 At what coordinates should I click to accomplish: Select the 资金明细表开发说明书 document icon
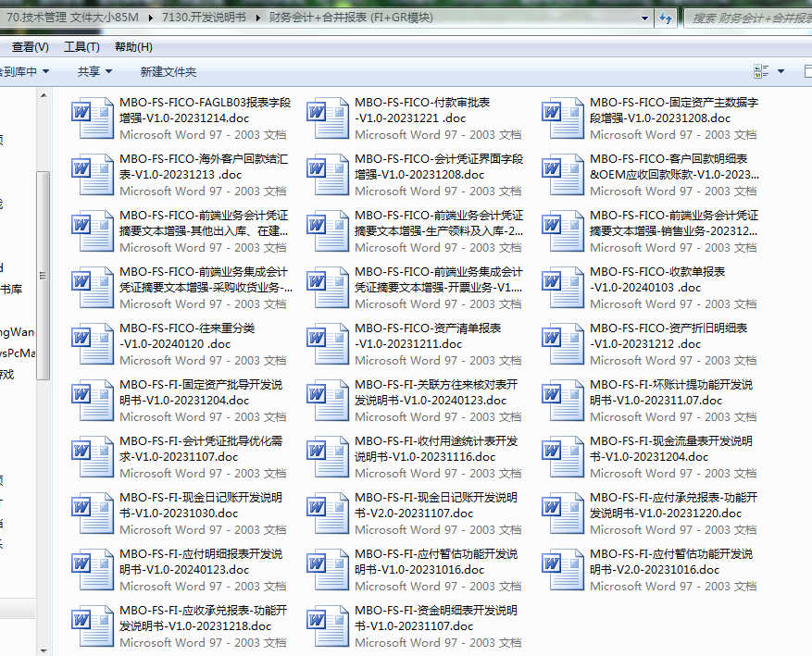(327, 625)
